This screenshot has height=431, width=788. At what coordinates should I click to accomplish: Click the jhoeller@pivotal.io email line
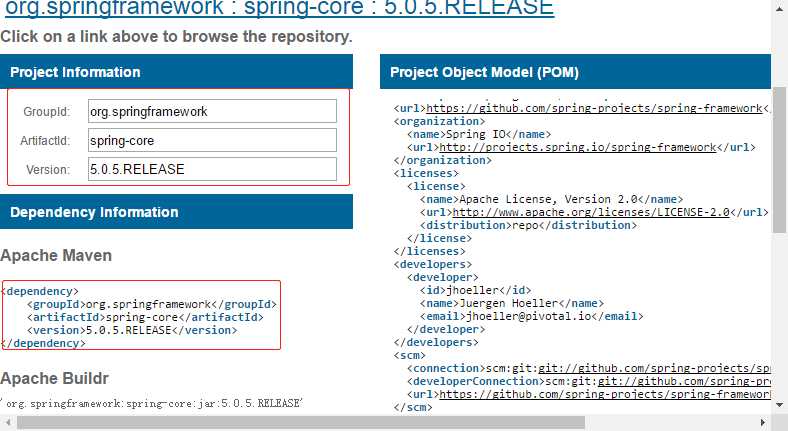532,316
